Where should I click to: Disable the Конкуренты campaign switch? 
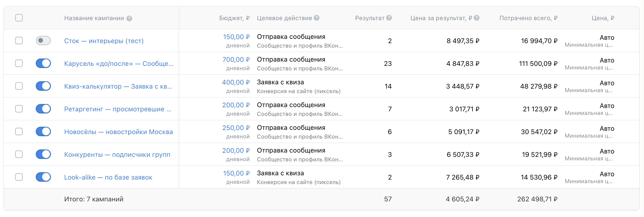[x=43, y=154]
